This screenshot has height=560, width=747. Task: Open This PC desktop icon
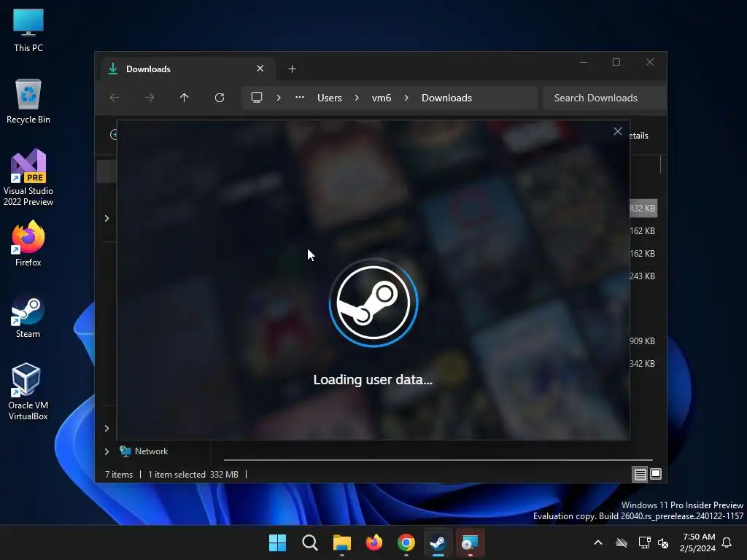point(28,29)
